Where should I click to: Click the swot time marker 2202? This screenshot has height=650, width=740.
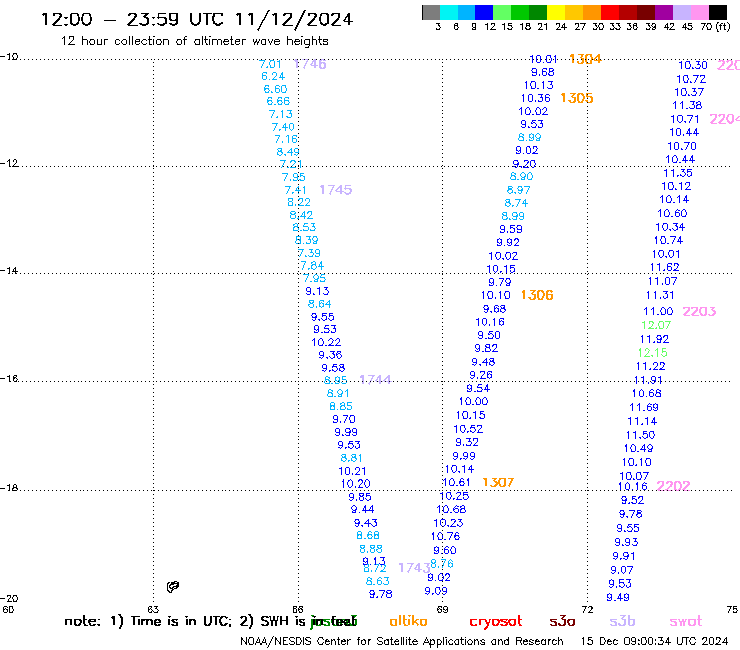[673, 486]
